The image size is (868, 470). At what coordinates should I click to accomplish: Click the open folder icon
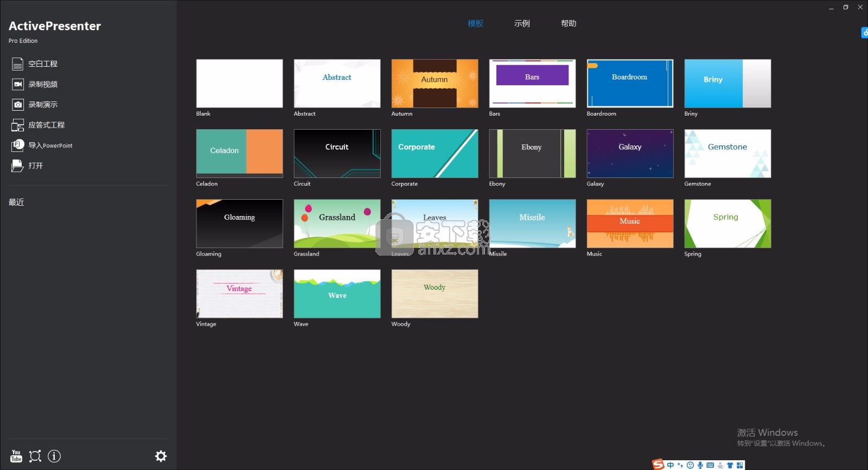coord(17,166)
